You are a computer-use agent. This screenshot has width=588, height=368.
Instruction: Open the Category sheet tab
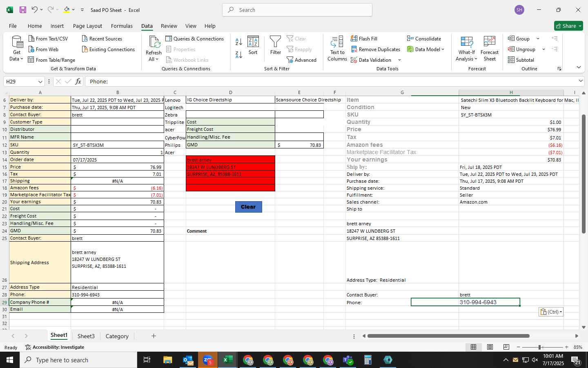point(117,336)
